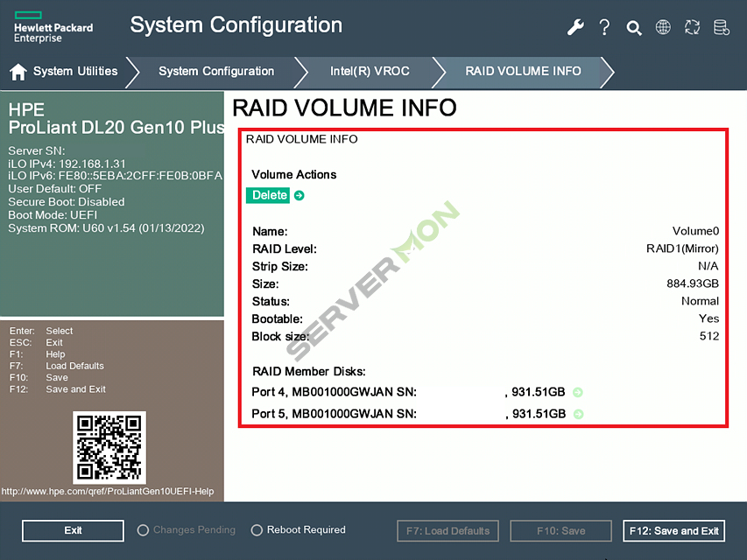Open the magnifier search icon
Screen dimensions: 747x560
point(634,28)
